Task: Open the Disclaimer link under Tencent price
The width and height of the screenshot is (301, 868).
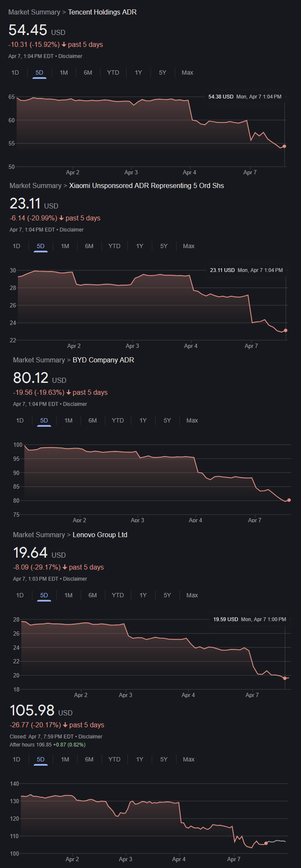Action: [x=70, y=56]
